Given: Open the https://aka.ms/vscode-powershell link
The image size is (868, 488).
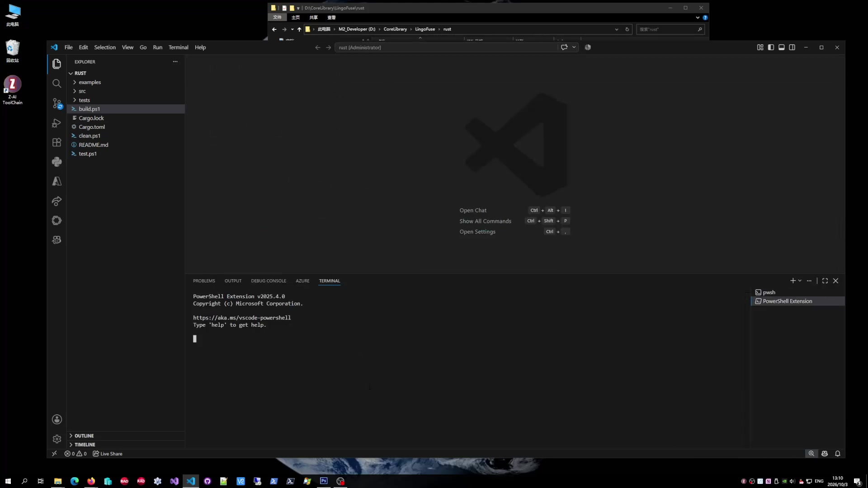Looking at the screenshot, I should [242, 318].
